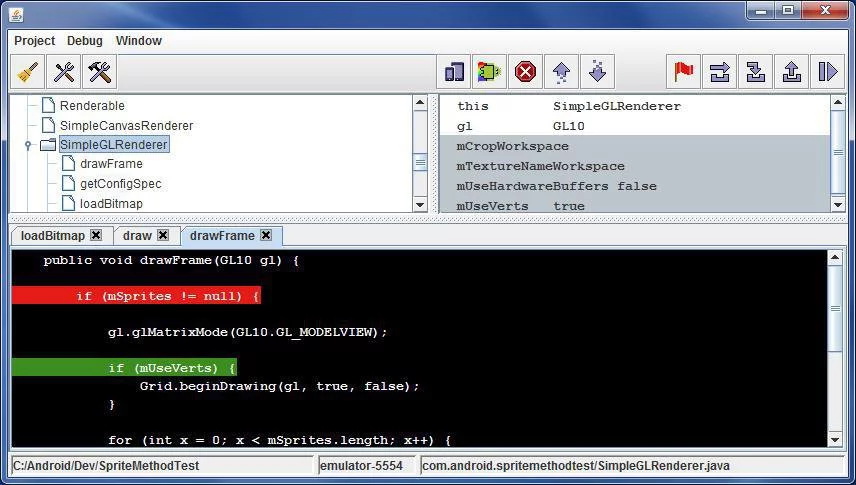Screen dimensions: 856x485
Task: Select the mTextureNameWorkspace variable row
Action: click(635, 166)
